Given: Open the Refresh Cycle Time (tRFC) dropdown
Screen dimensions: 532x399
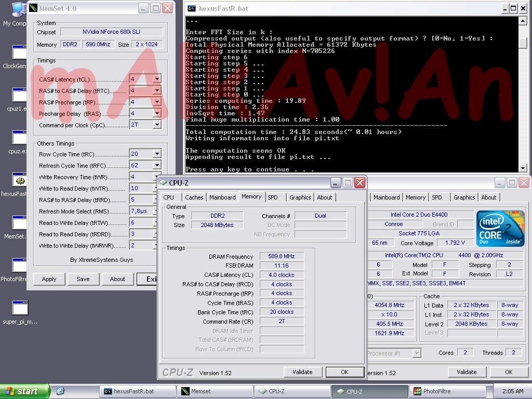Looking at the screenshot, I should 157,165.
